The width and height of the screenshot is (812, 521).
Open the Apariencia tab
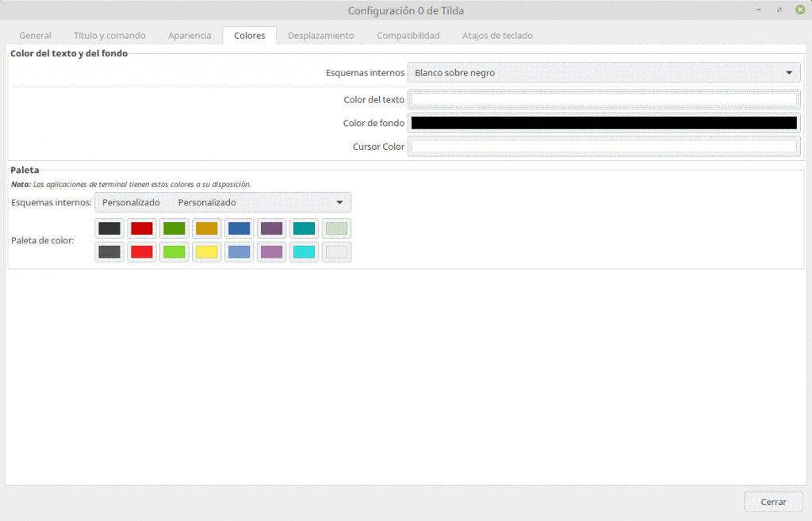point(190,35)
